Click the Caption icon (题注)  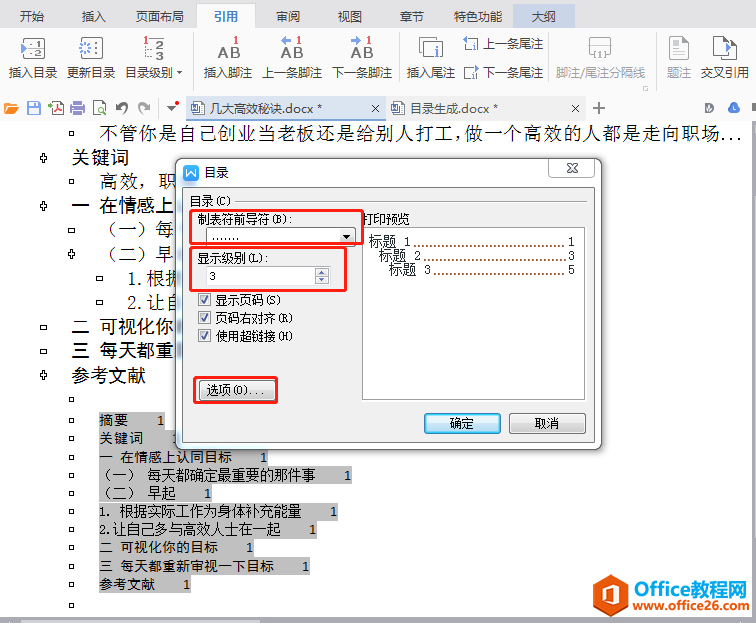click(679, 58)
